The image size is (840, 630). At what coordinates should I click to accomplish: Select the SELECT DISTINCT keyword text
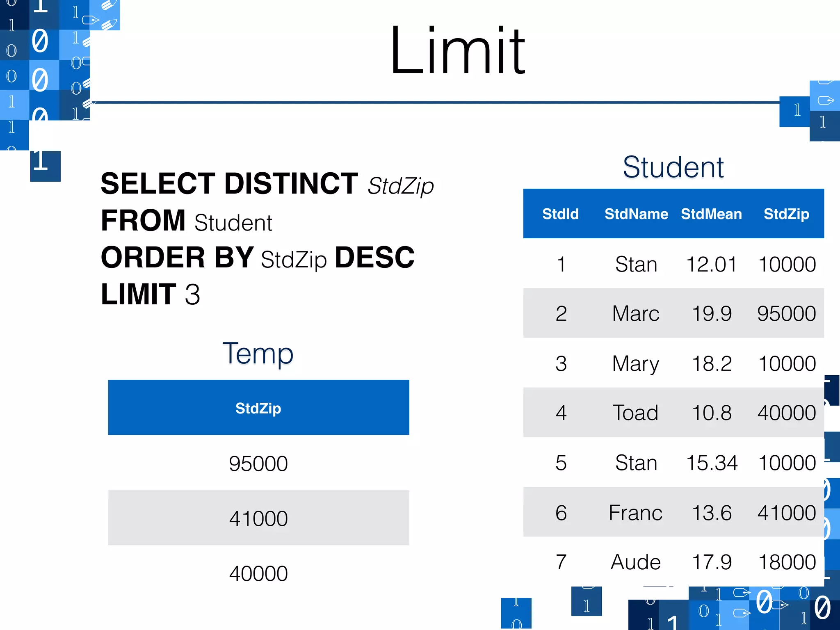pyautogui.click(x=229, y=183)
